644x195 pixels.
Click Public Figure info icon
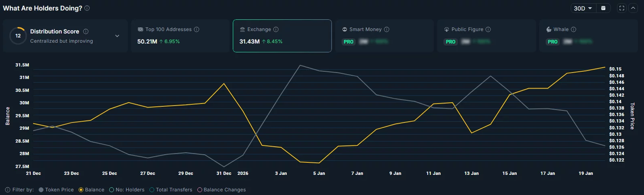point(488,29)
